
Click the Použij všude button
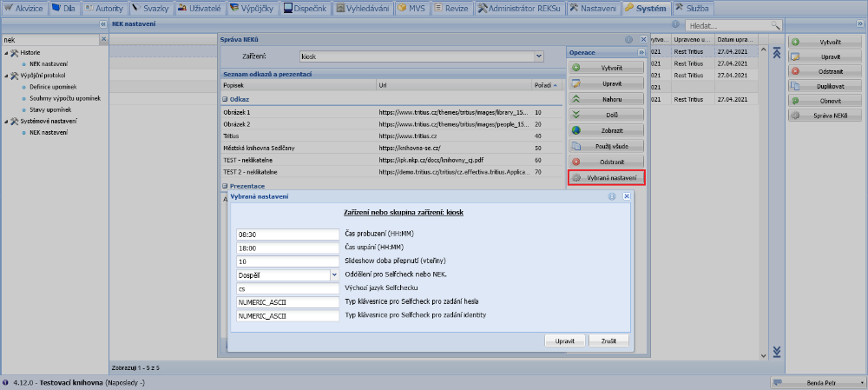click(x=607, y=146)
